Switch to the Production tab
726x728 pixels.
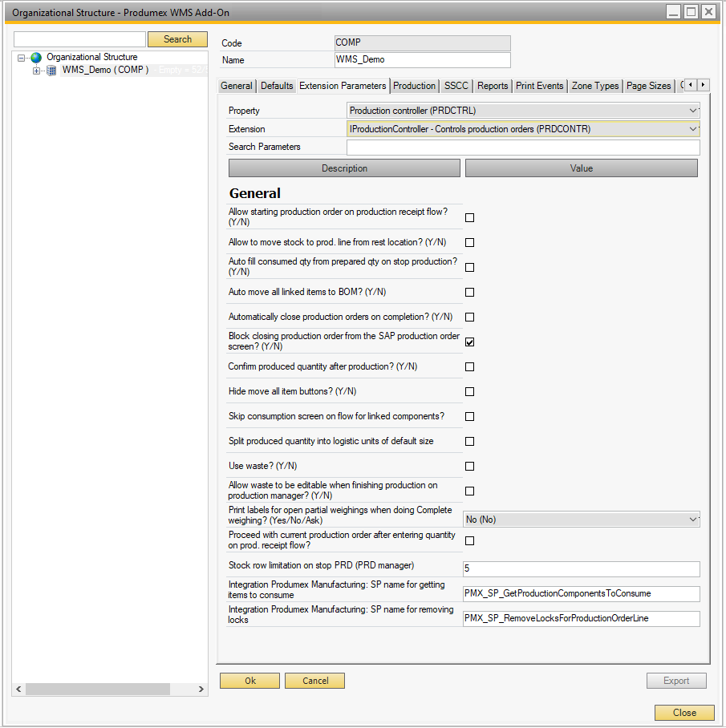(x=415, y=86)
